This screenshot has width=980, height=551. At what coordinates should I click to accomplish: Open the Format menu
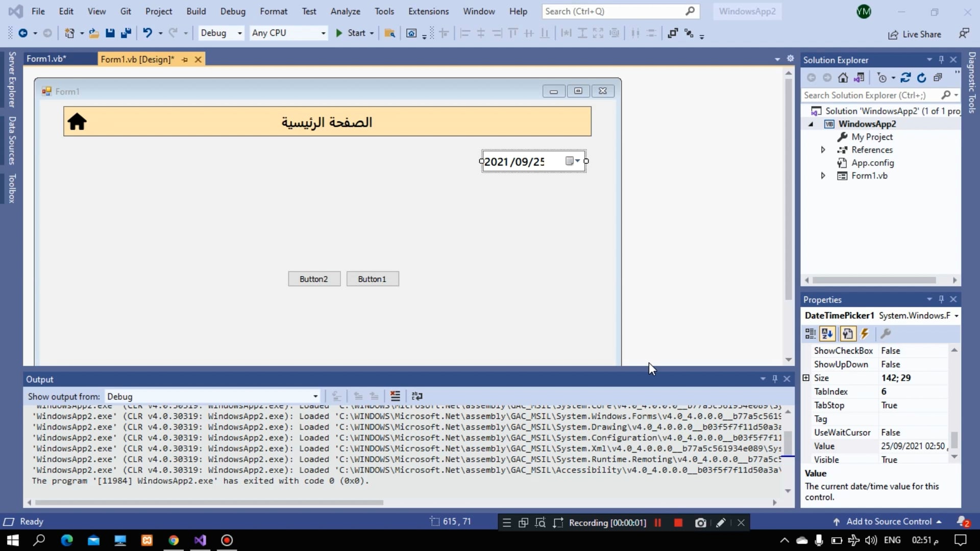coord(274,11)
